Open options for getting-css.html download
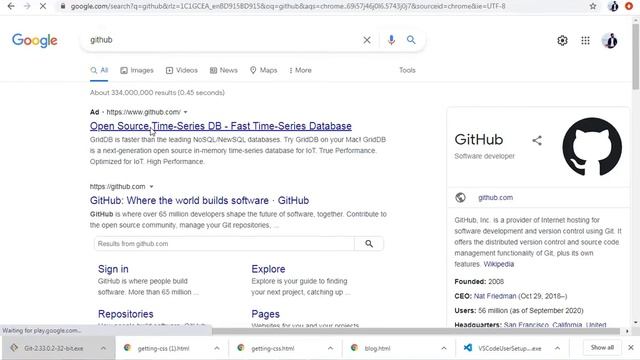Image resolution: width=640 pixels, height=360 pixels. (x=330, y=348)
